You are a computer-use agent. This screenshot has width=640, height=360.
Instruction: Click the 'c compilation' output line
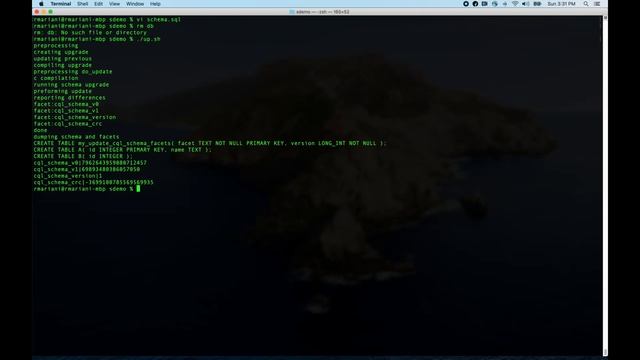(56, 78)
